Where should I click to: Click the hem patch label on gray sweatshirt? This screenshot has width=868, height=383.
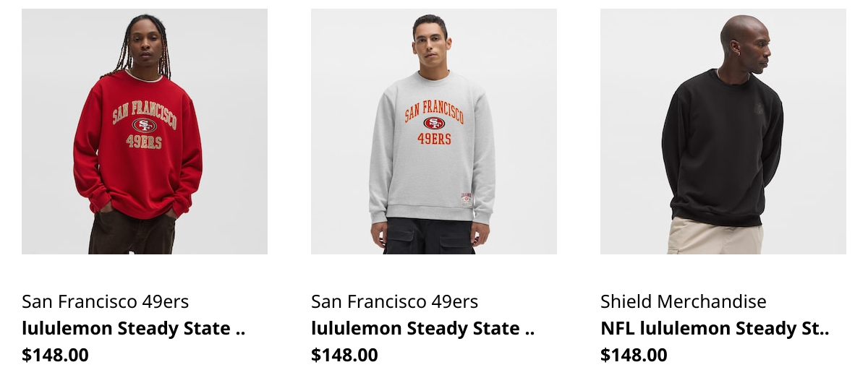click(466, 199)
